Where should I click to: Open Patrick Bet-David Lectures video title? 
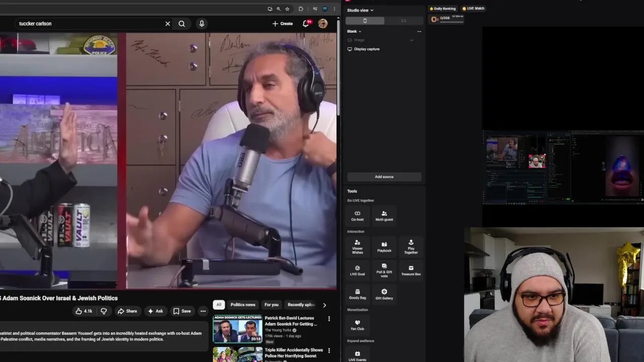pos(290,321)
